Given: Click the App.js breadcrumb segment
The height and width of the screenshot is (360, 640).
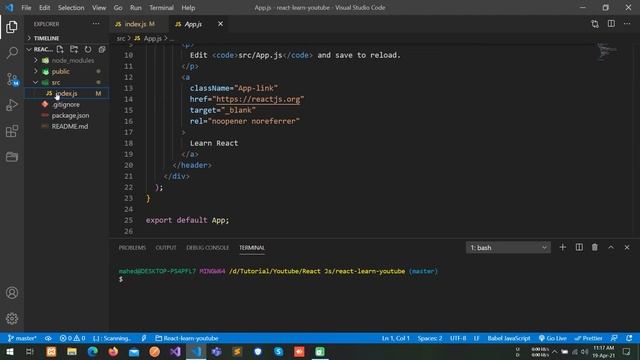Looking at the screenshot, I should coord(148,38).
